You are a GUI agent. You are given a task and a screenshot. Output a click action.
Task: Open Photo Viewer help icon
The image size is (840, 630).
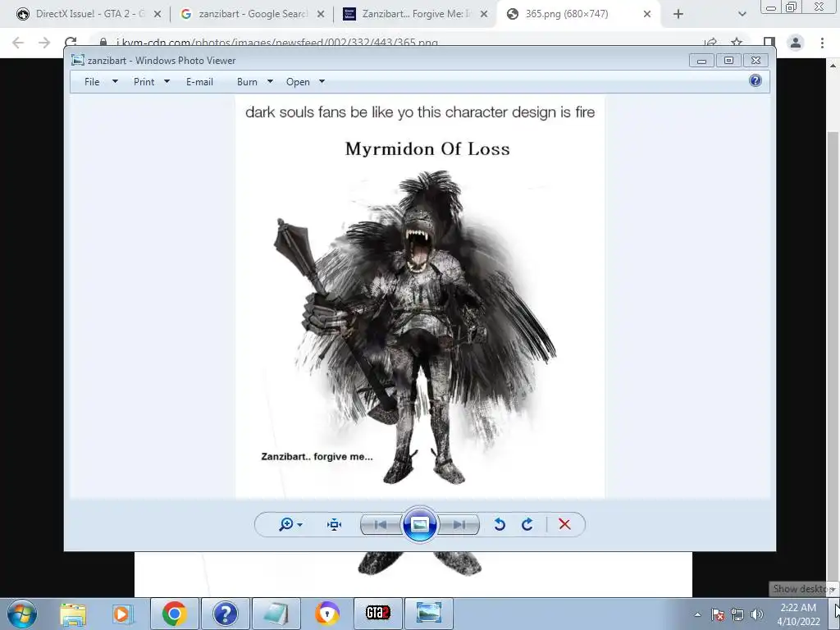tap(756, 81)
